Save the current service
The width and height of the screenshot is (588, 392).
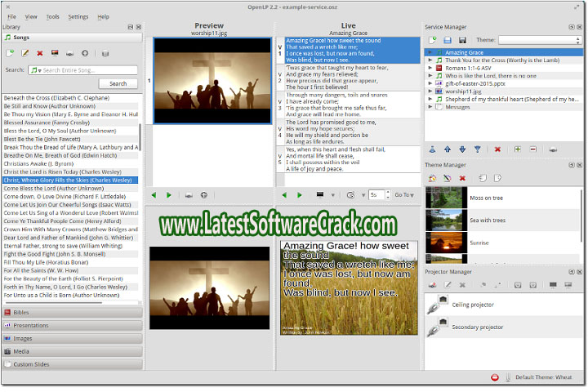point(462,40)
